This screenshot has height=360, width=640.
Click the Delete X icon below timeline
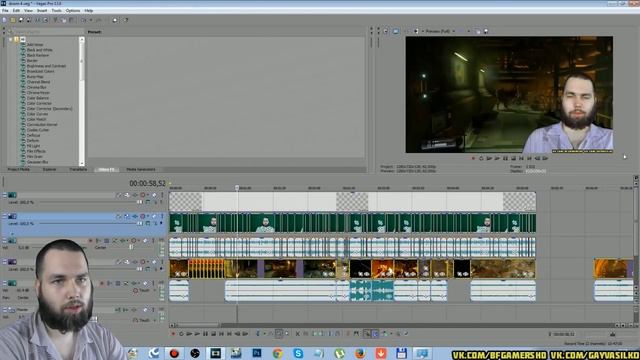point(298,334)
